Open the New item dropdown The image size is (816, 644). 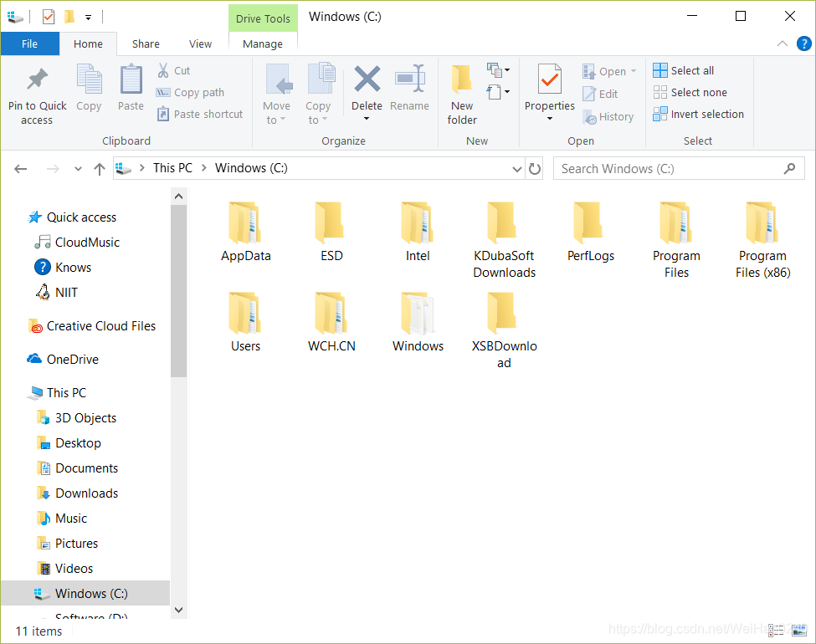(x=498, y=69)
